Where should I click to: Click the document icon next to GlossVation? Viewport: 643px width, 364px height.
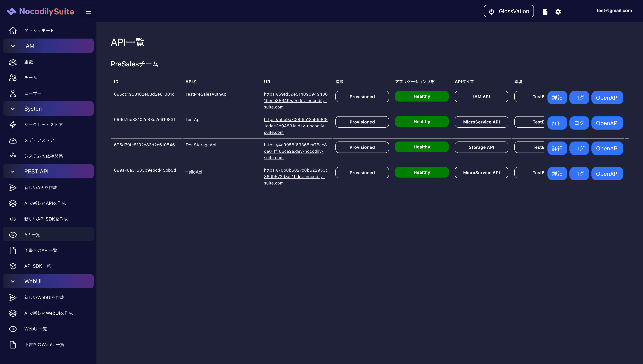point(545,11)
